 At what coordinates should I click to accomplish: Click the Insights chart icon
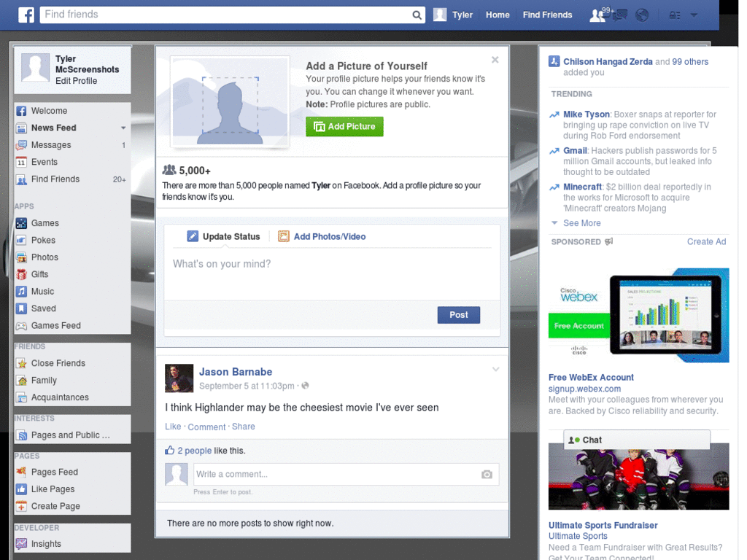21,543
